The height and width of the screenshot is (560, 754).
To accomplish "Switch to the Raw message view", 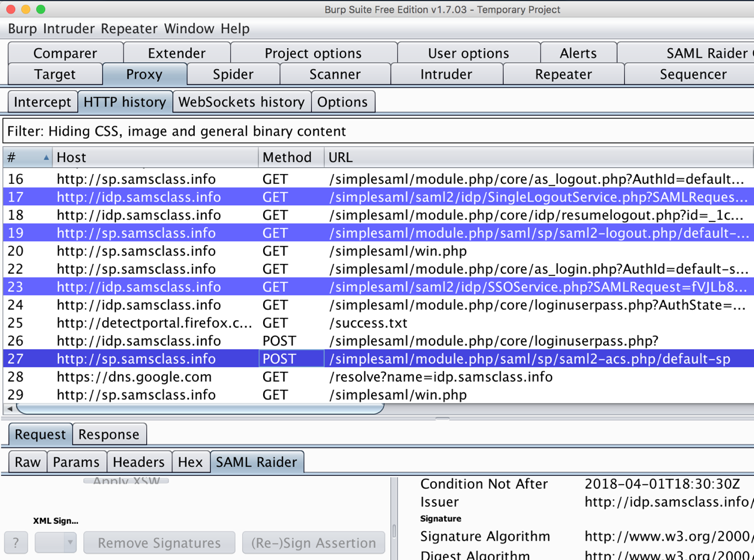I will click(27, 462).
